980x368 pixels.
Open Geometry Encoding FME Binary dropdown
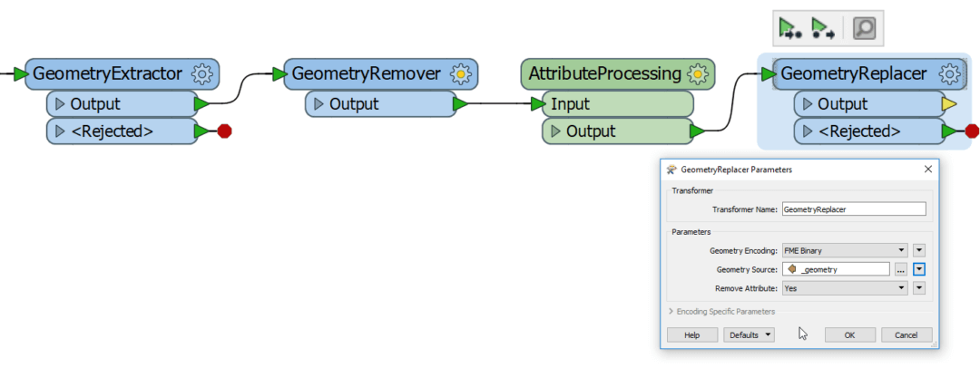click(845, 250)
